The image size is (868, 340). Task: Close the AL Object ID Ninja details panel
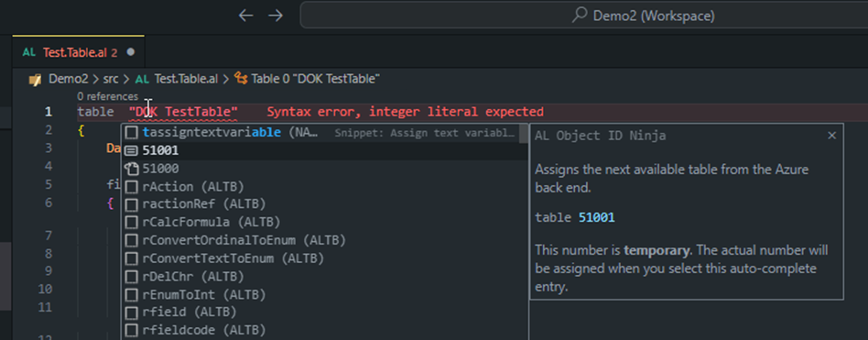831,135
